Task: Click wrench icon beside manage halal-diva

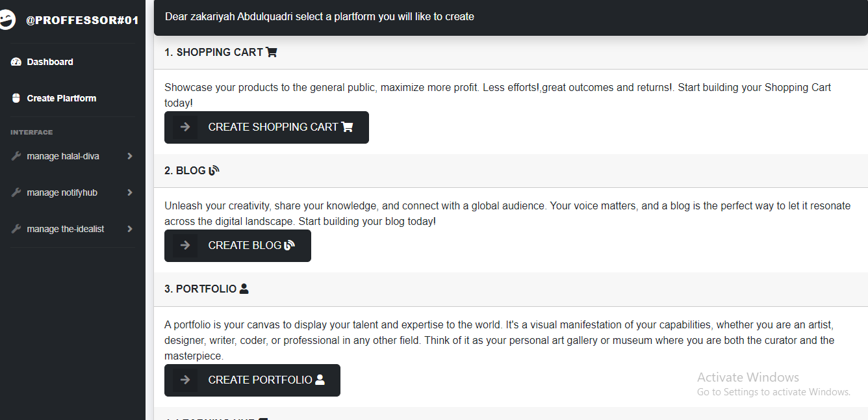Action: pos(16,156)
